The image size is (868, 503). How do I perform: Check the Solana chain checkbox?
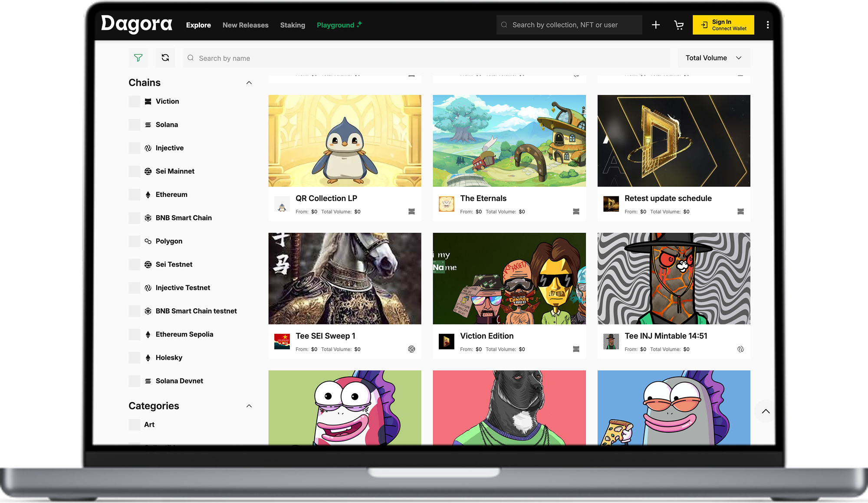135,125
